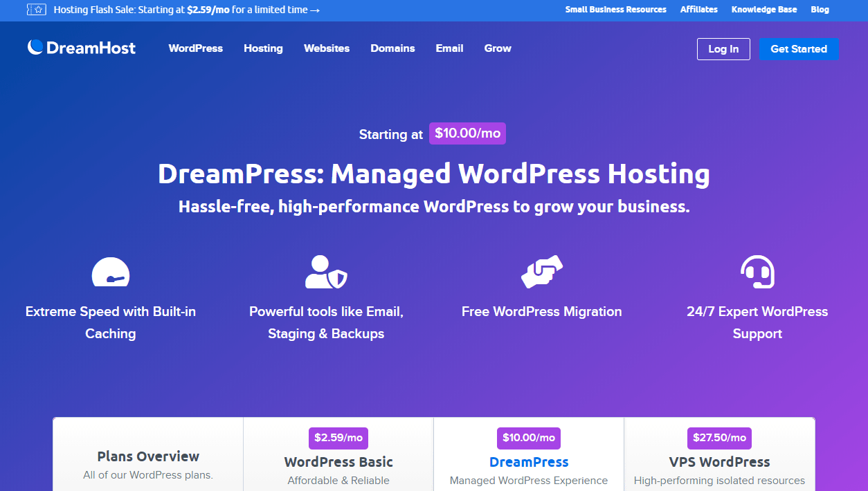
Task: Open the Hosting nav menu
Action: [x=263, y=48]
